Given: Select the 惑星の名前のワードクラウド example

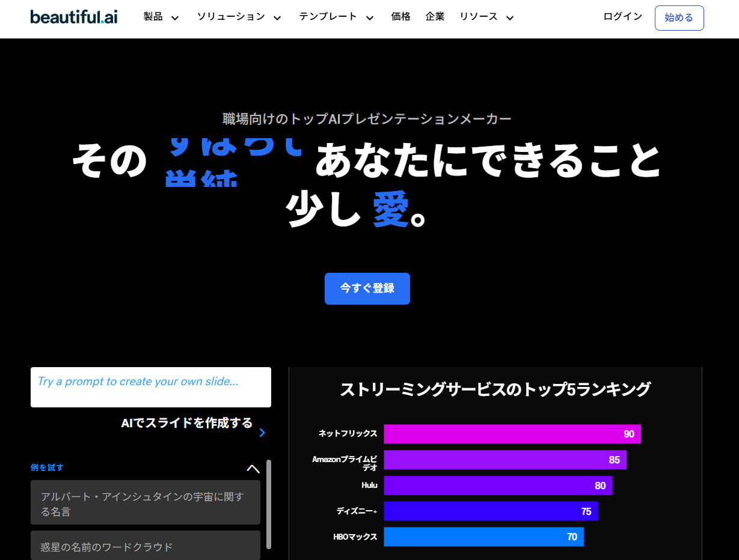Looking at the screenshot, I should pos(146,546).
